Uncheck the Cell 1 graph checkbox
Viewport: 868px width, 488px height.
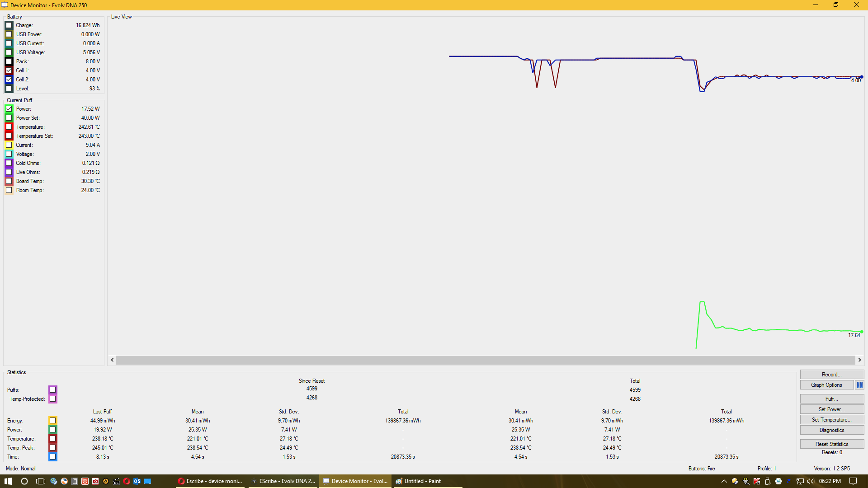coord(9,70)
